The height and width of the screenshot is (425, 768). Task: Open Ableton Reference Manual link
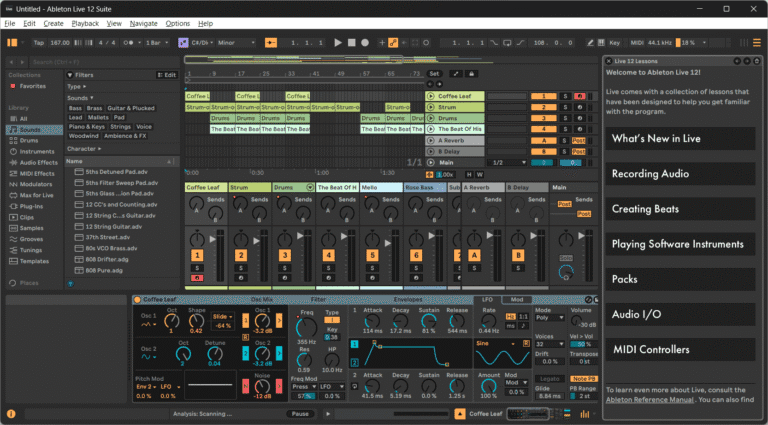649,400
